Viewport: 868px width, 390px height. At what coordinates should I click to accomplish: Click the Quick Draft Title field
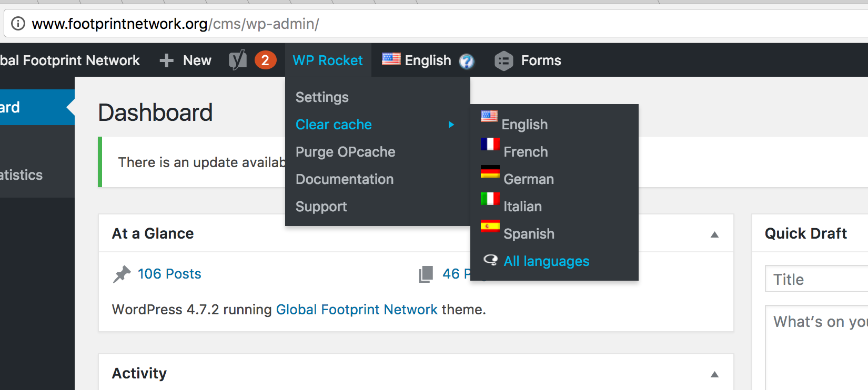[816, 279]
